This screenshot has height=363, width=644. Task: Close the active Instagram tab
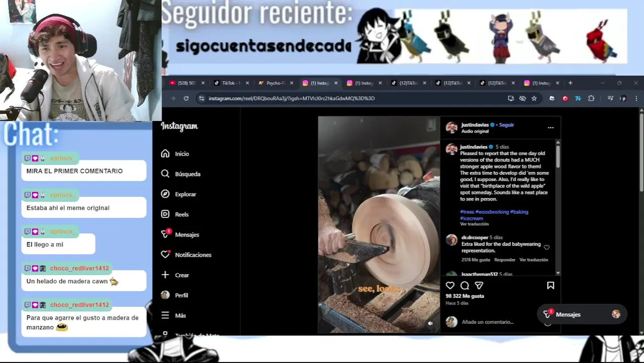336,83
